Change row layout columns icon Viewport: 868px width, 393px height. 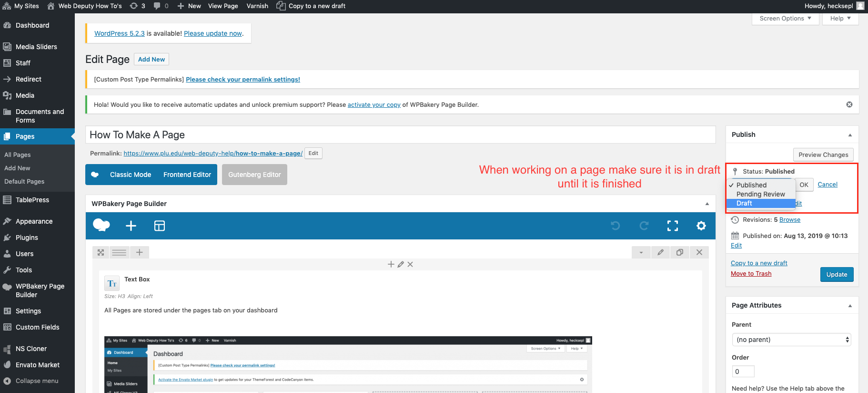coord(119,252)
